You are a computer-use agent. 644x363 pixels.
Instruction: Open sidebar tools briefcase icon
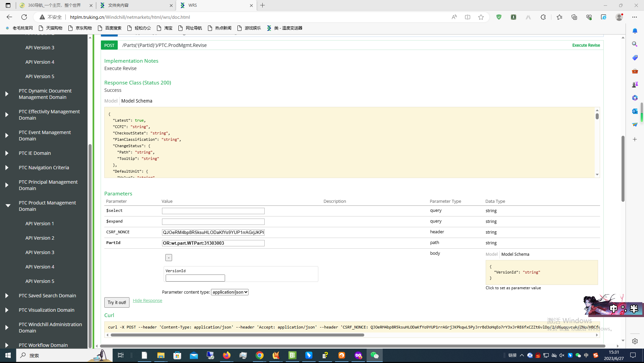coord(635,71)
